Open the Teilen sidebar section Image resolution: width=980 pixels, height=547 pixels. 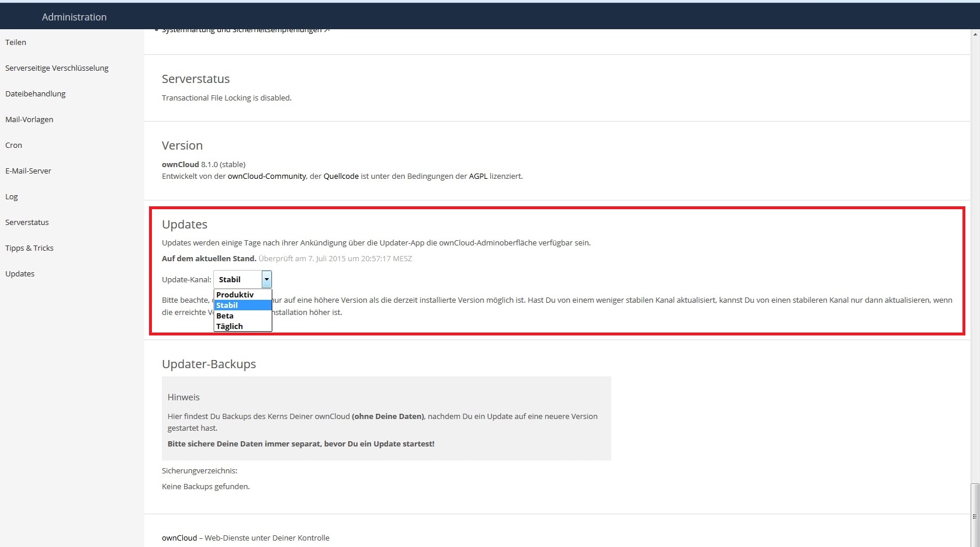[x=16, y=42]
